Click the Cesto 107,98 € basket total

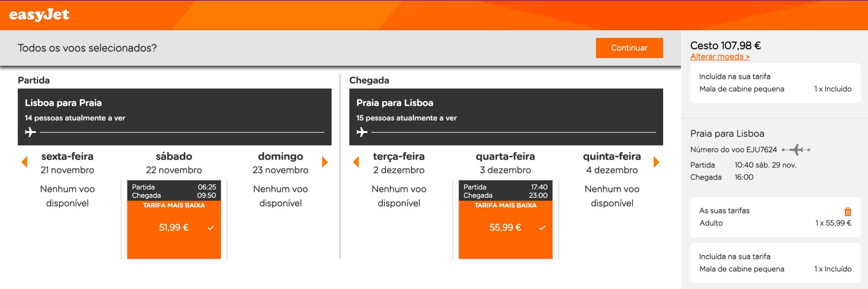726,45
